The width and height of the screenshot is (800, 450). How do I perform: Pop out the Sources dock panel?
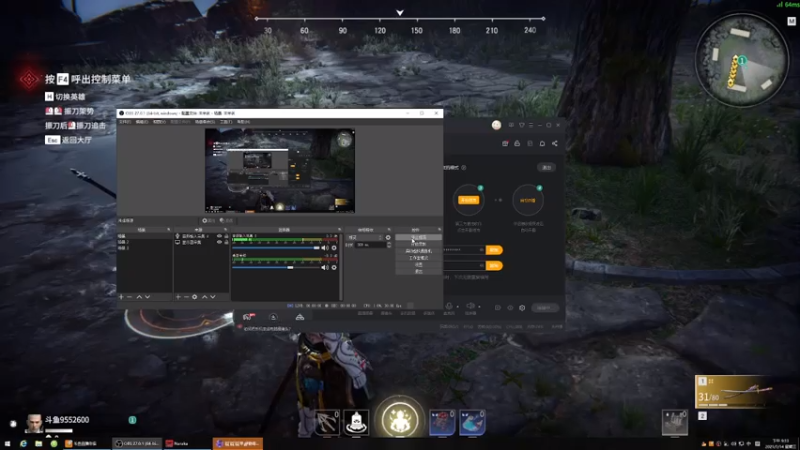226,230
